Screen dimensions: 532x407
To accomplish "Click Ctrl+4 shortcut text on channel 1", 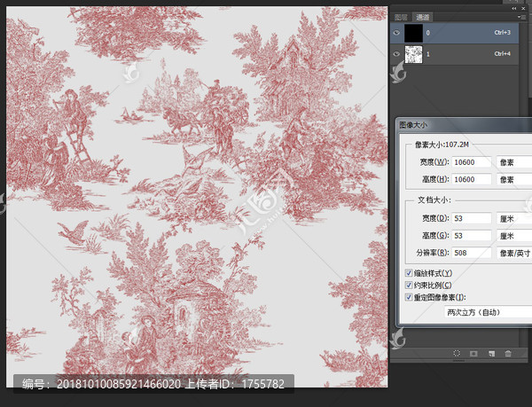I will click(503, 53).
